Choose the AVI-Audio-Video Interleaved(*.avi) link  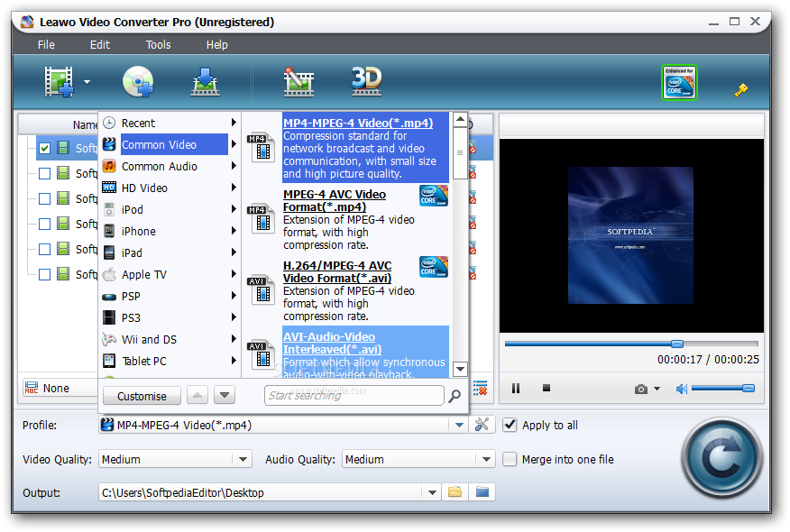pos(332,343)
